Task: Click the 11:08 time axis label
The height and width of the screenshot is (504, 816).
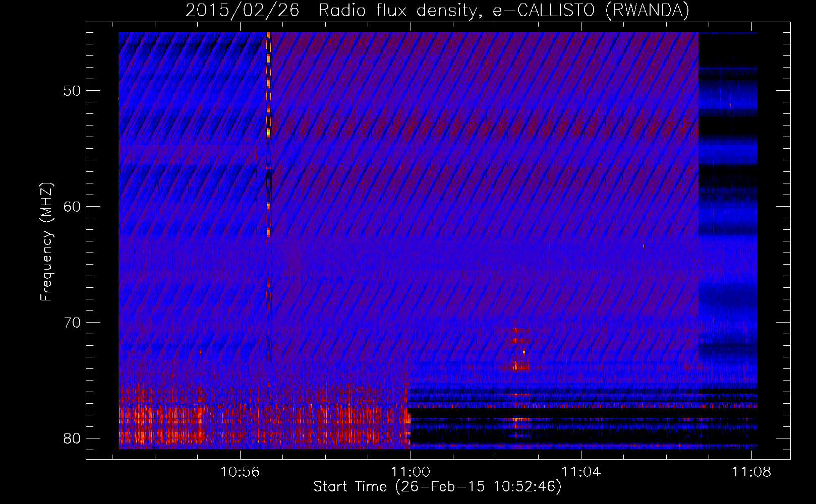Action: coord(751,472)
